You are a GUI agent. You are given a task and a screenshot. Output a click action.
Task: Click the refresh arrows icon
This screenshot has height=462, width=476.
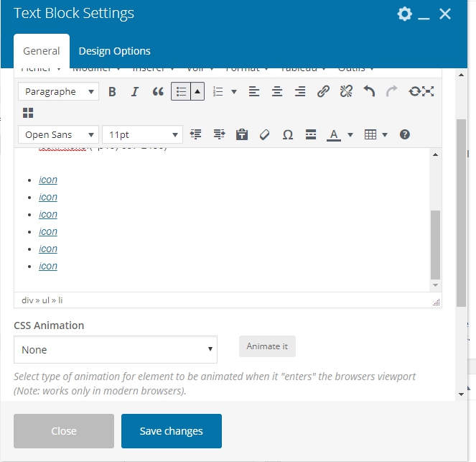tap(415, 91)
